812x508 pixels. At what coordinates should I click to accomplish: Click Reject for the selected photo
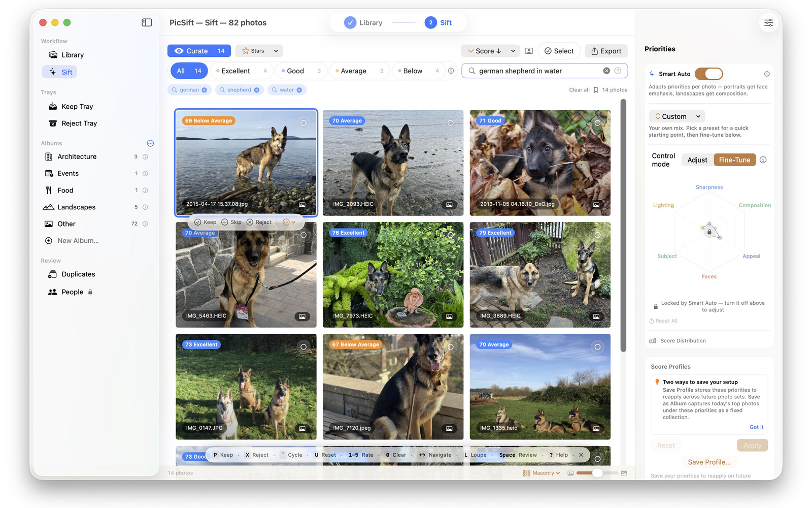(259, 222)
